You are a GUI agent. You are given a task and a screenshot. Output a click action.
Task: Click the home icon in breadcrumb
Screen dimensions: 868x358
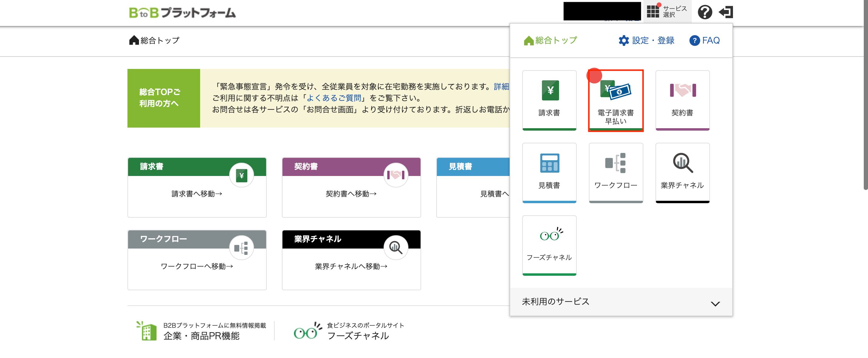click(134, 41)
